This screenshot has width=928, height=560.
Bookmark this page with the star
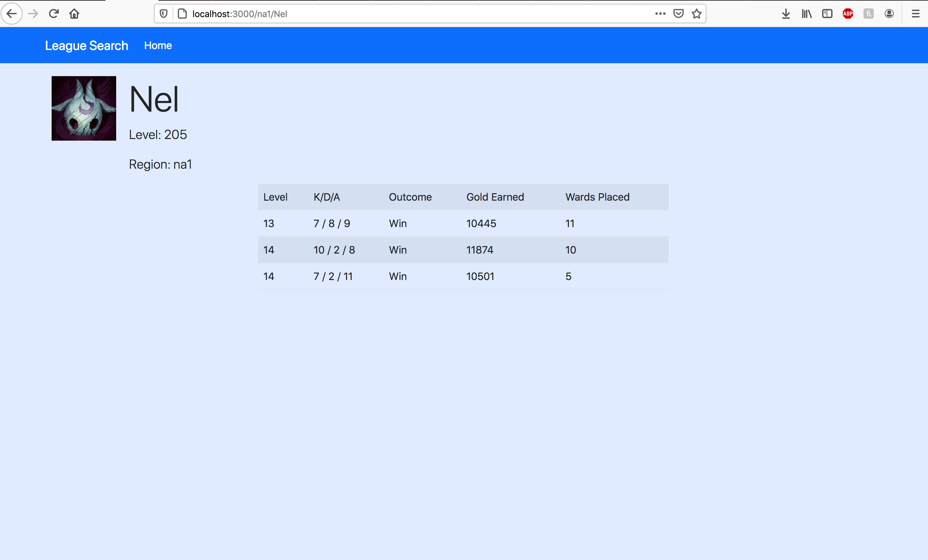coord(696,14)
